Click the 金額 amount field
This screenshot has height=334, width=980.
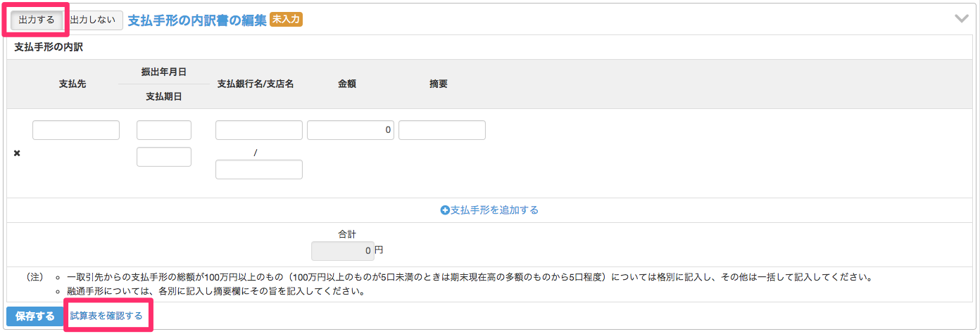(350, 130)
